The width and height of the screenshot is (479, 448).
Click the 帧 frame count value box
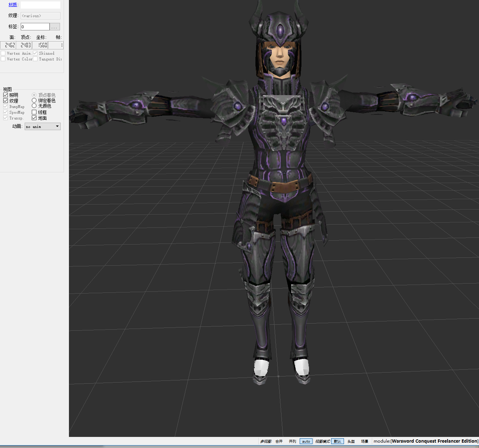[x=56, y=45]
